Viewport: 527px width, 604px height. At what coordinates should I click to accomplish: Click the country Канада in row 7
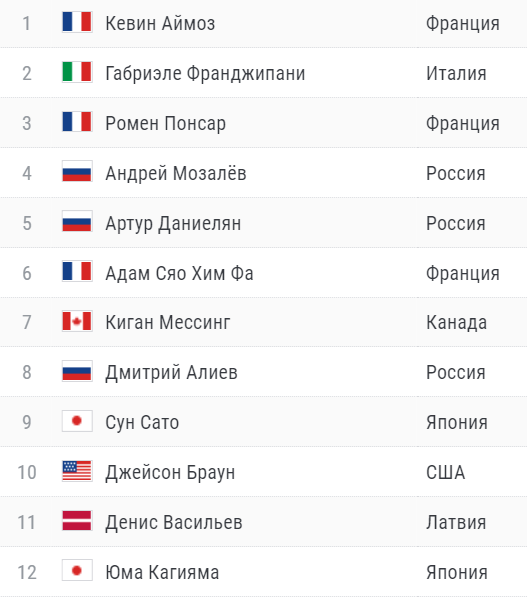click(457, 322)
